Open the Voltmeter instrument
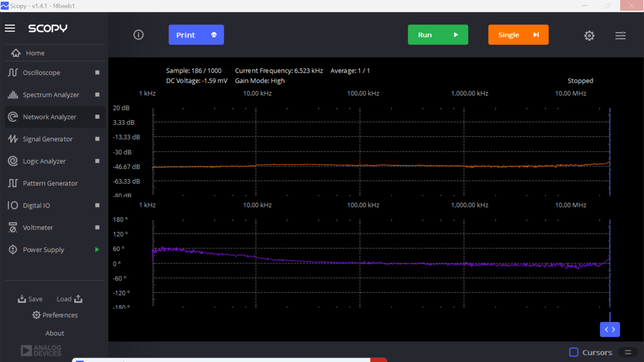 tap(55, 228)
